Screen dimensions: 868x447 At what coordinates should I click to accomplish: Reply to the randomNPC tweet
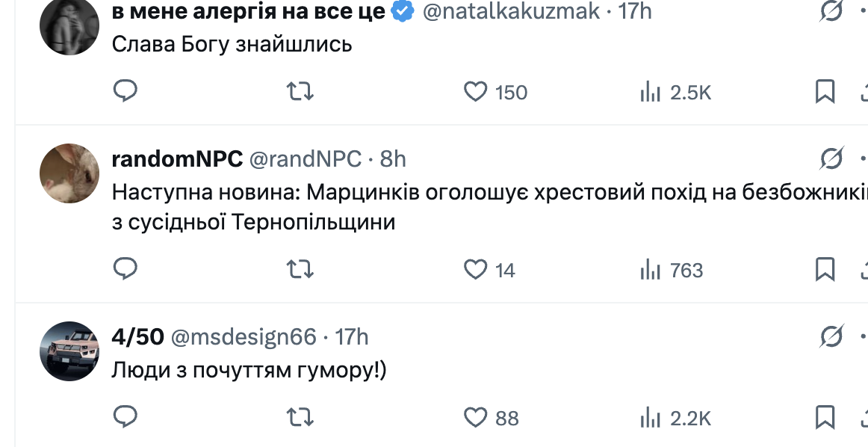pyautogui.click(x=125, y=269)
